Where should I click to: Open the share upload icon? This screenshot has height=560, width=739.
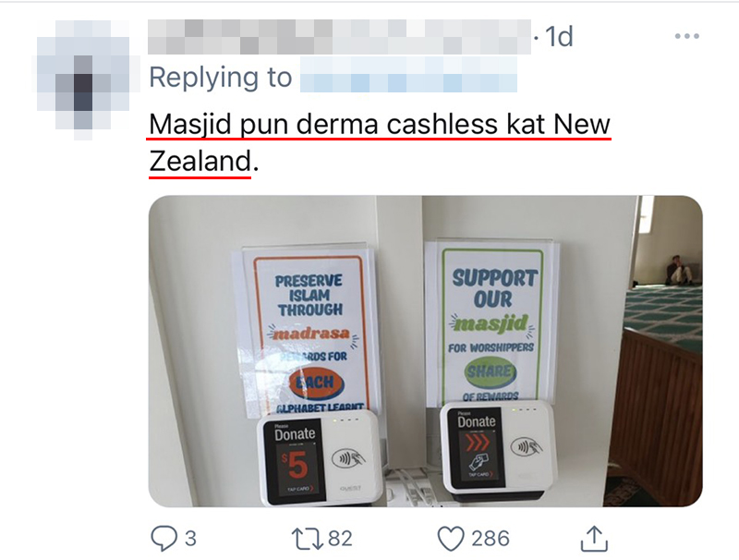pyautogui.click(x=594, y=539)
